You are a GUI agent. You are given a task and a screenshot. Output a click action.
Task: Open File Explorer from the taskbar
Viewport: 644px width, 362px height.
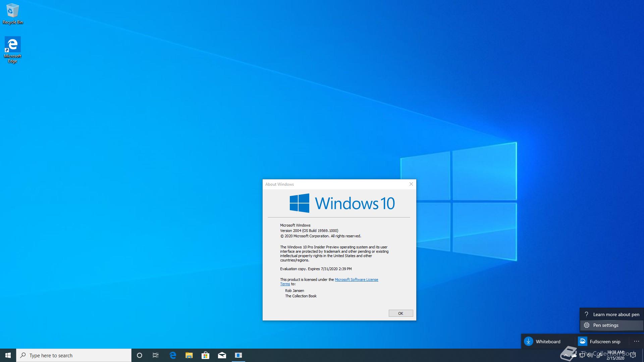tap(189, 355)
